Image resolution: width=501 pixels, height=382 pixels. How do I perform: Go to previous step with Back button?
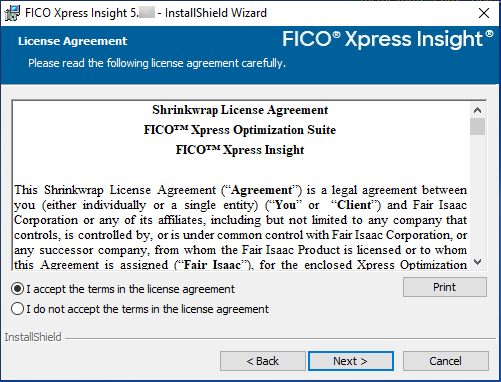[x=263, y=361]
